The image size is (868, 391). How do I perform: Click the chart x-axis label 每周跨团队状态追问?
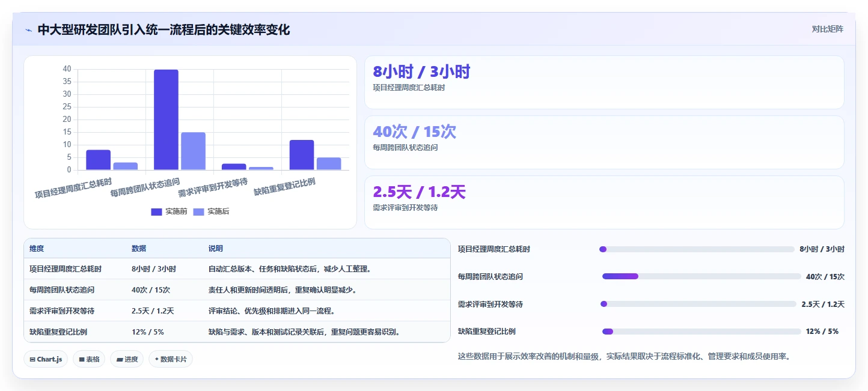(x=145, y=188)
